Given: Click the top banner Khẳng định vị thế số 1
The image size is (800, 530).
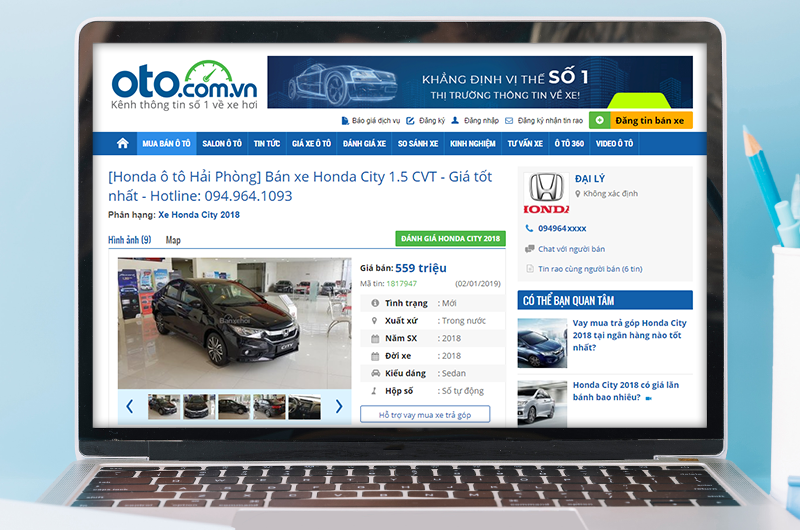Looking at the screenshot, I should 480,82.
